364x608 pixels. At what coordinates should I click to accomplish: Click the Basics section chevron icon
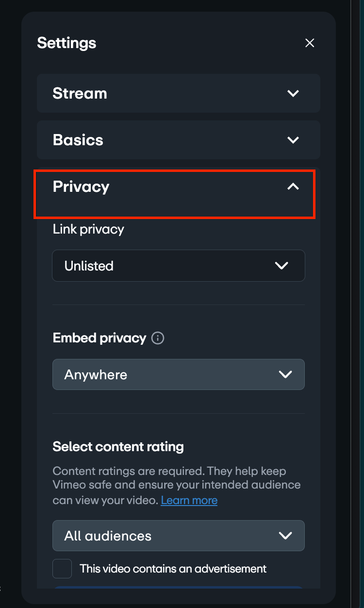pos(293,140)
